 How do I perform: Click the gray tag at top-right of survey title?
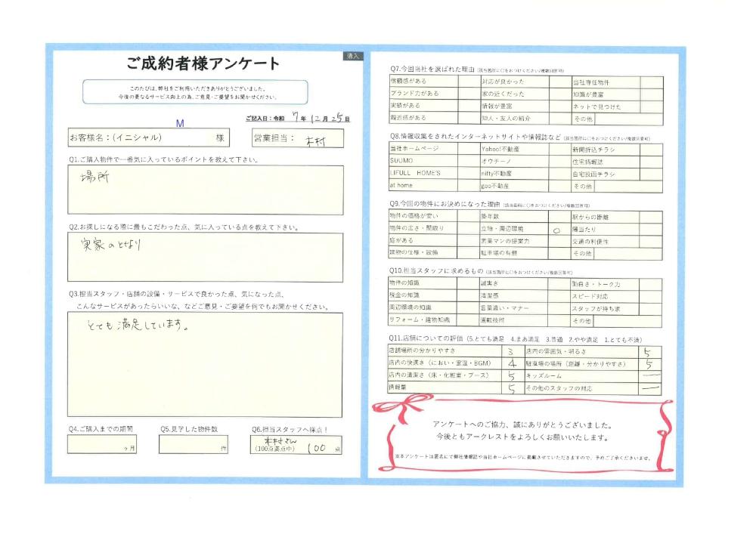353,56
